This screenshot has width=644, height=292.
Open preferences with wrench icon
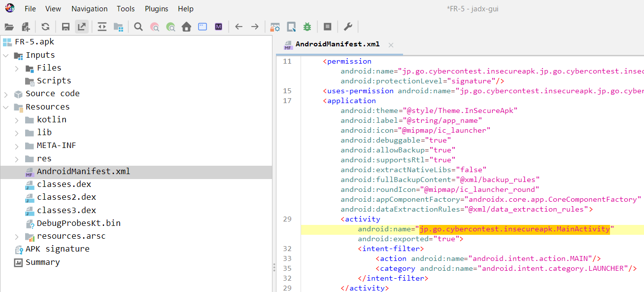(348, 27)
